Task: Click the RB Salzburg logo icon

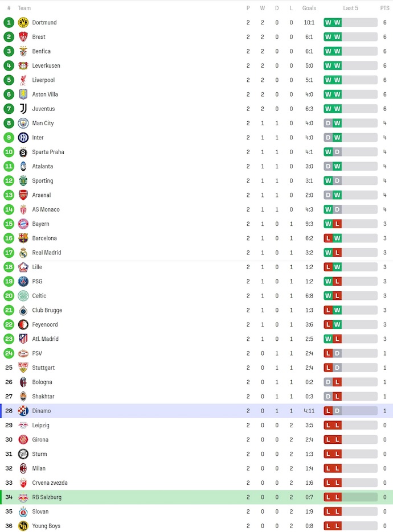Action: coord(23,497)
